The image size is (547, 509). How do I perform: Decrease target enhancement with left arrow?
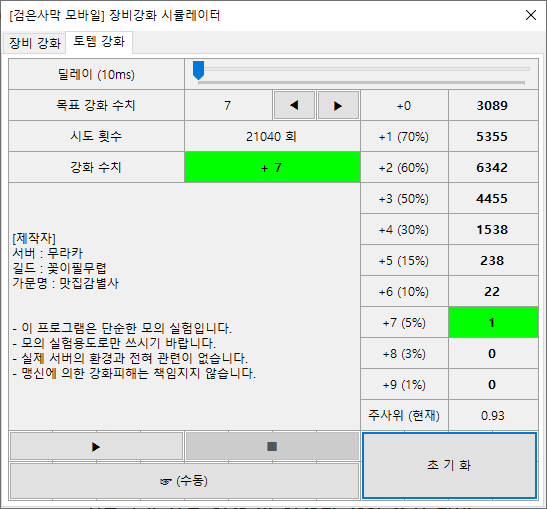pos(295,105)
